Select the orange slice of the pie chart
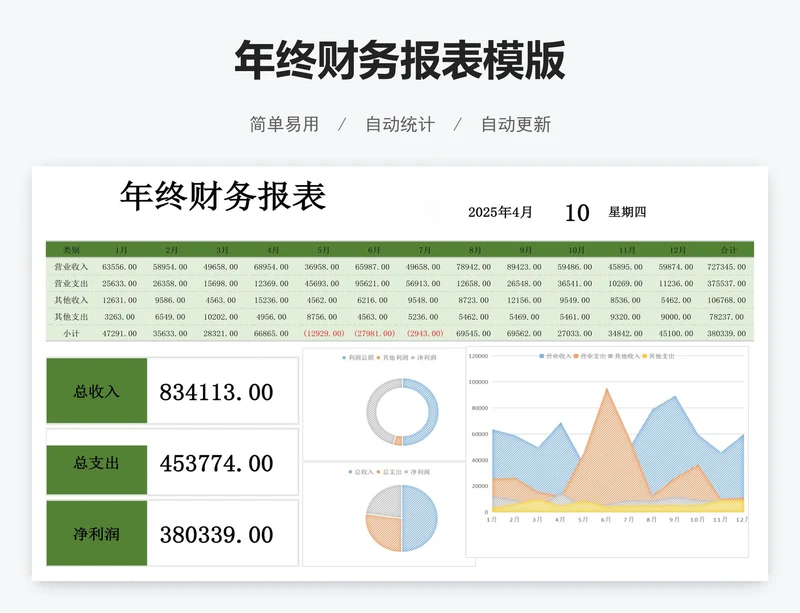This screenshot has width=800, height=613. coord(384,533)
